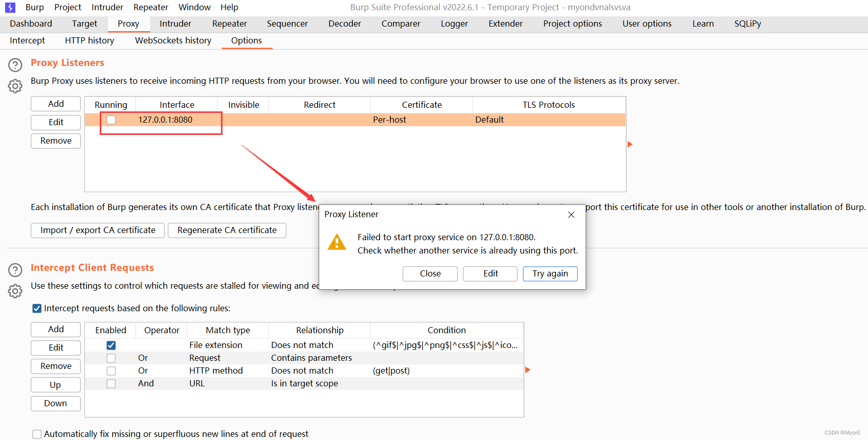Disable the File extension rule checkbox
868x440 pixels.
point(111,345)
